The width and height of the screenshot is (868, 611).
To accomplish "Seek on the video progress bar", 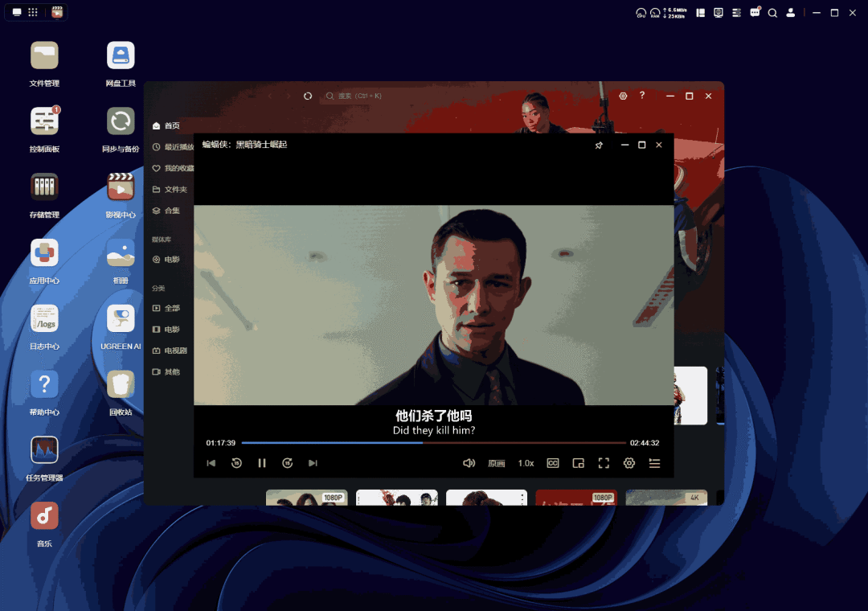I will tap(433, 443).
